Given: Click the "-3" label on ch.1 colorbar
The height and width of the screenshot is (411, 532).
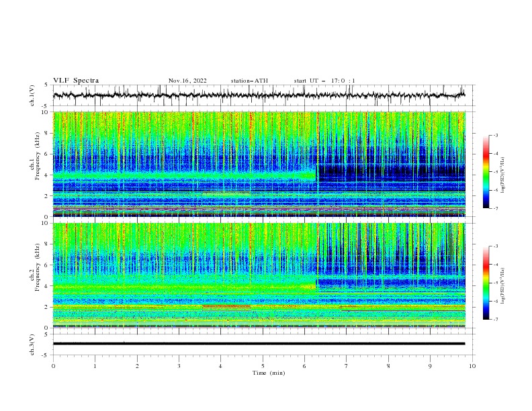Looking at the screenshot, I should pos(496,135).
